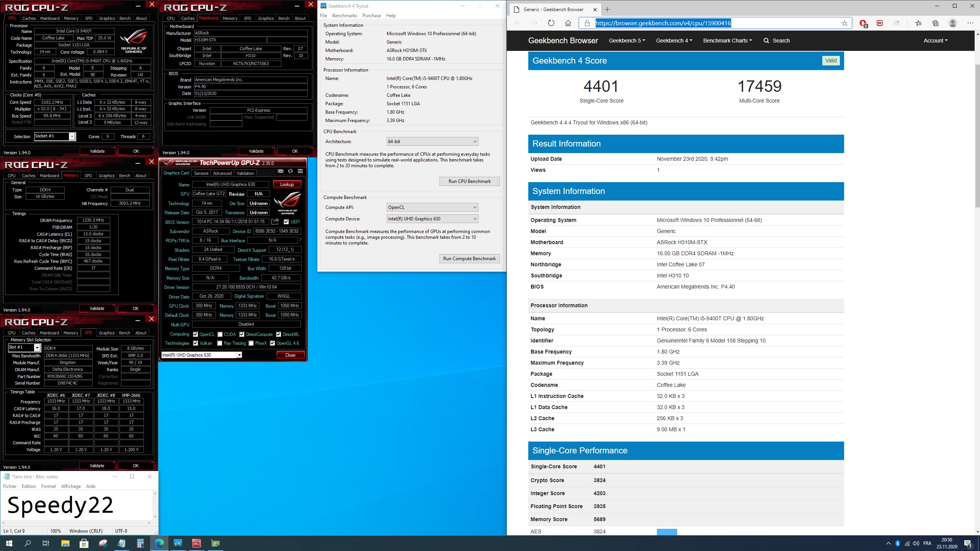
Task: Take a GPU-Z screenshot with the camera icon
Action: [x=281, y=171]
